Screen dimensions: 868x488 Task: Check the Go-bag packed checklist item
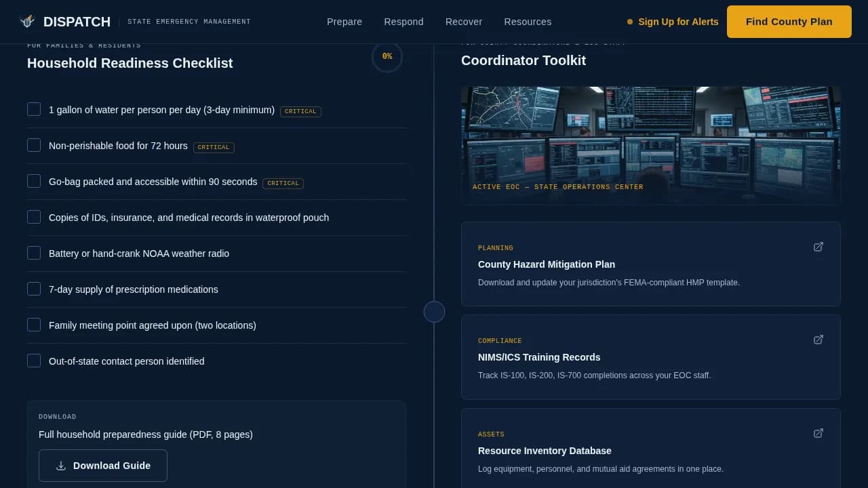point(34,180)
